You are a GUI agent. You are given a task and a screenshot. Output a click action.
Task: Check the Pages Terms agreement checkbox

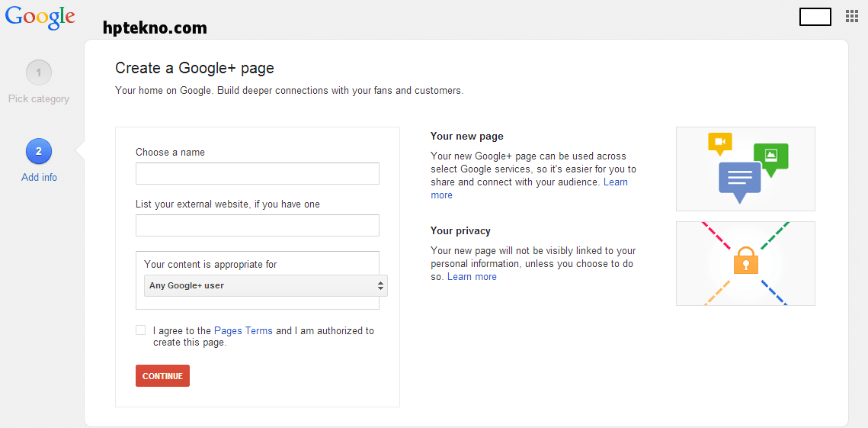pyautogui.click(x=141, y=330)
